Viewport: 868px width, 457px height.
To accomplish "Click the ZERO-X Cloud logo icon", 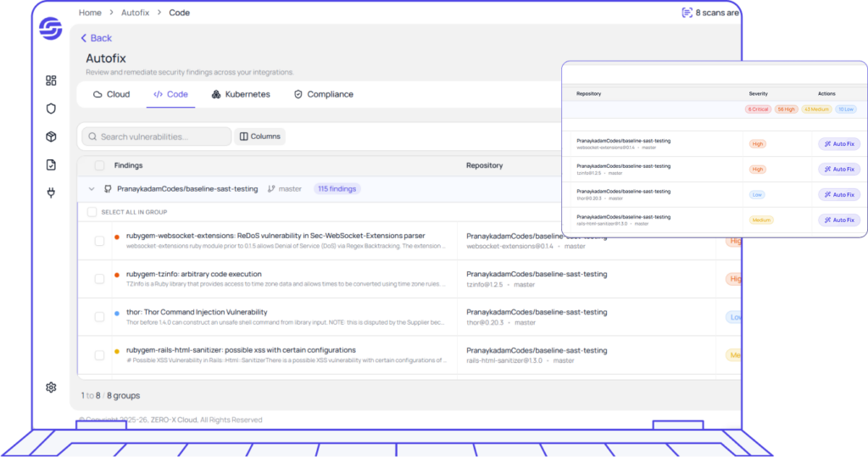I will [x=51, y=28].
